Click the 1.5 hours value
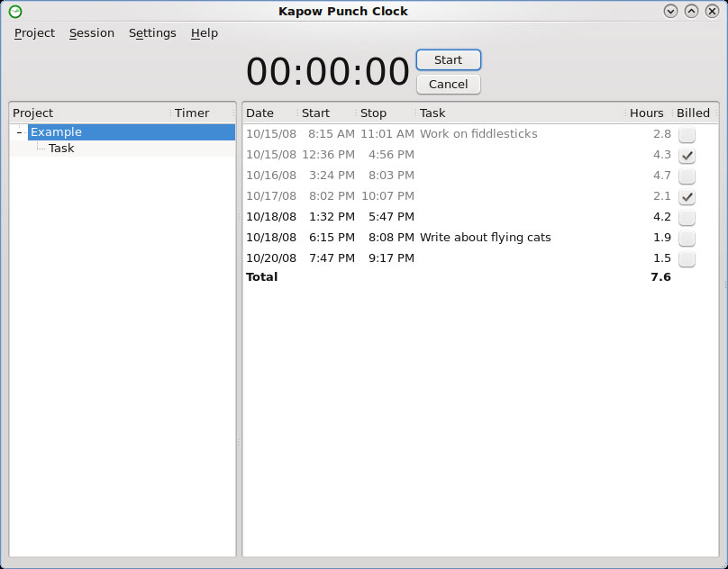 coord(662,257)
